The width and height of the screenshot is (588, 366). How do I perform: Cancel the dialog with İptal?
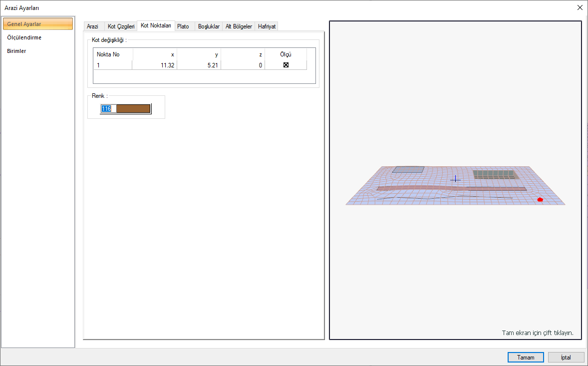click(566, 358)
